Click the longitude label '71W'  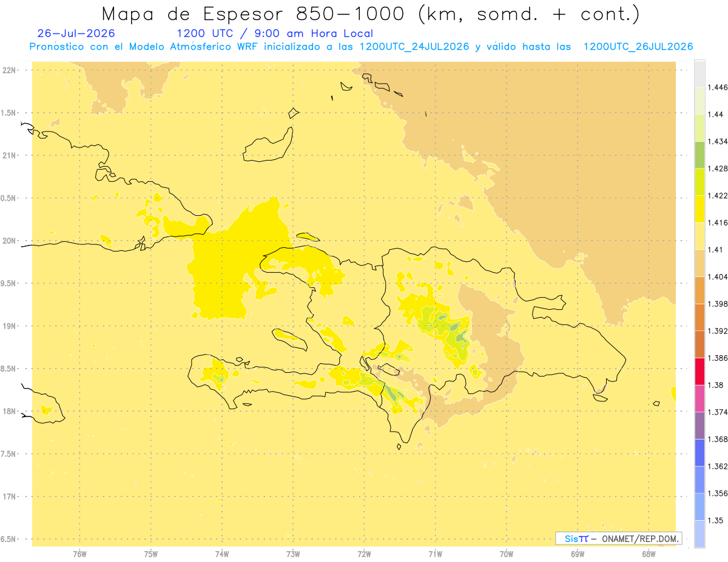435,554
